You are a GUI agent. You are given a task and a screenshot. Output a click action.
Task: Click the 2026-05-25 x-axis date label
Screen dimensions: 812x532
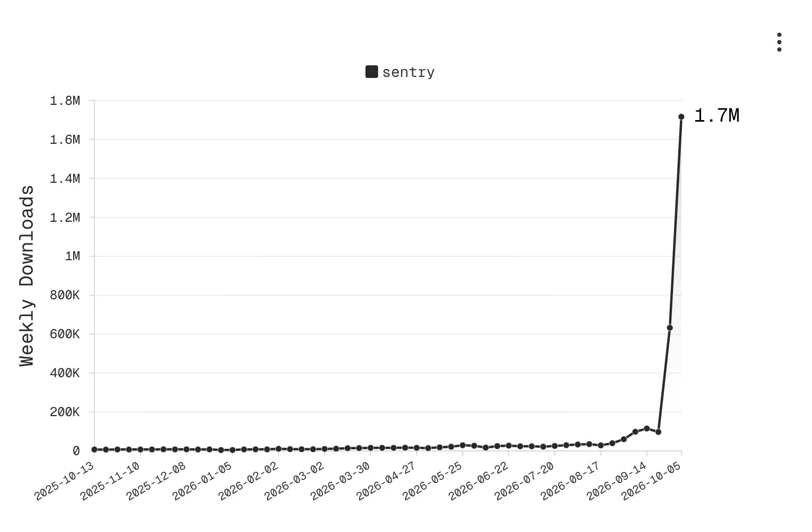(x=432, y=480)
